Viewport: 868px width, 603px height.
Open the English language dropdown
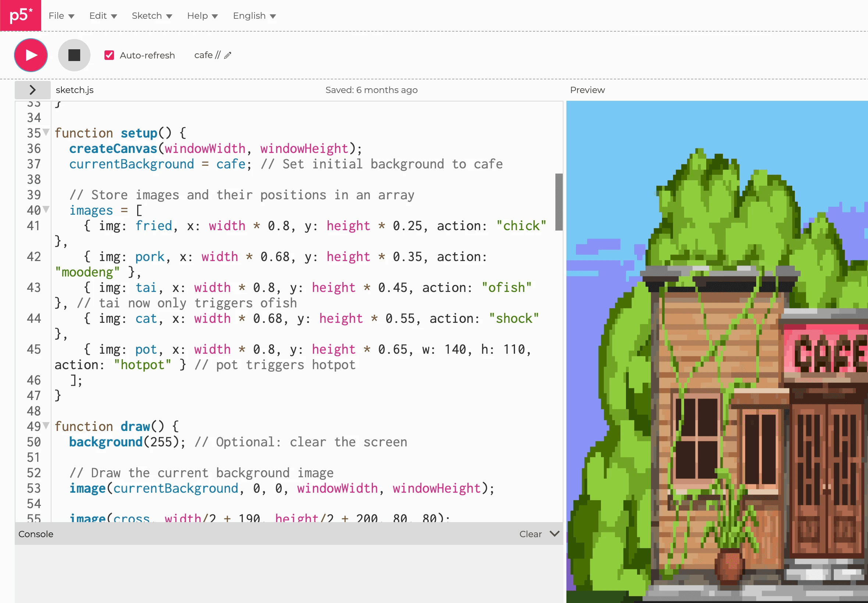pyautogui.click(x=254, y=16)
